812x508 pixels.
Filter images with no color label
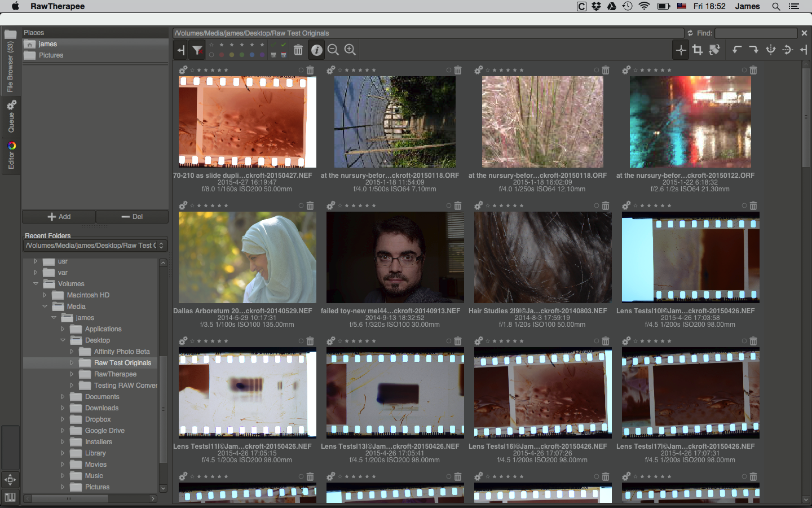211,55
